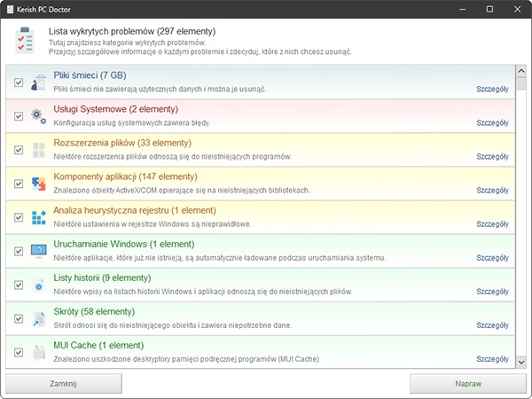Click the Skróty shortcut arrow icon

(x=38, y=318)
